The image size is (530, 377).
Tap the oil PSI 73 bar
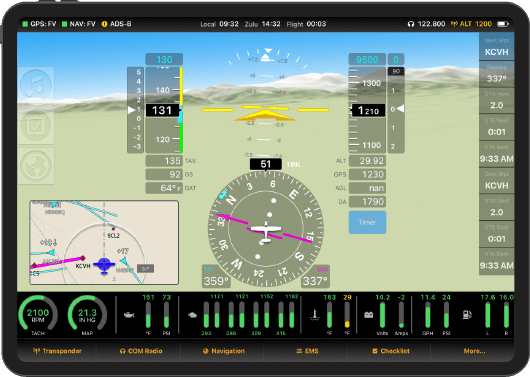[x=166, y=315]
